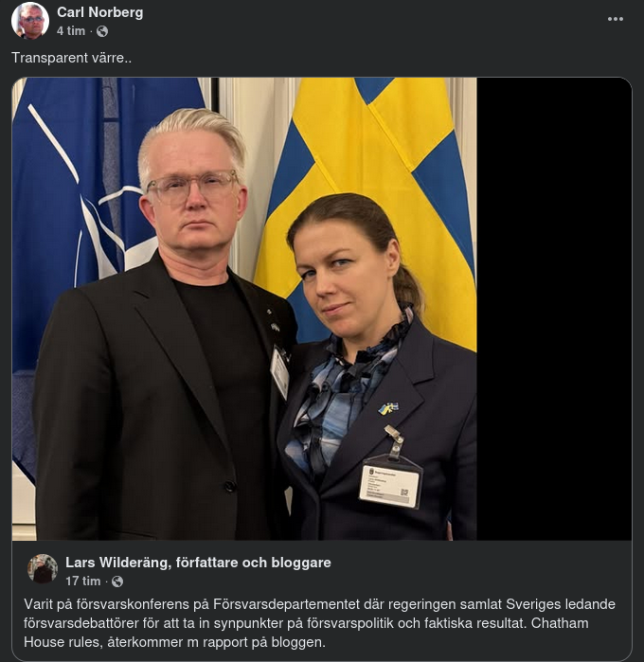Open the shared photo with flags
This screenshot has height=662, width=644.
244,309
